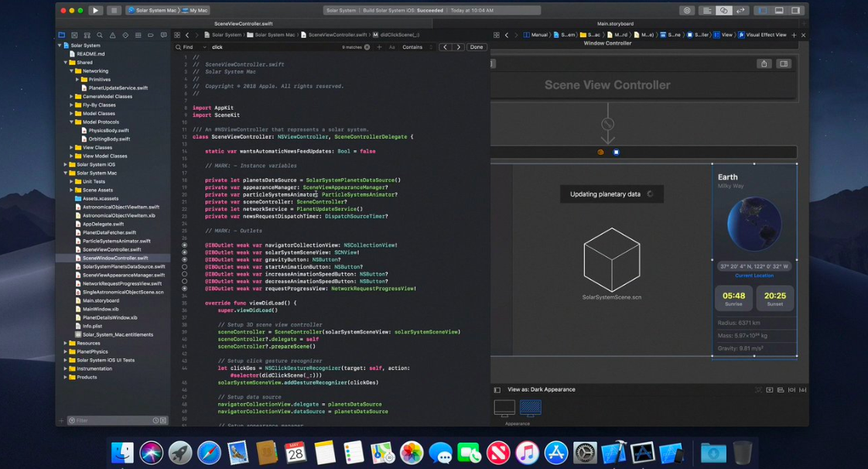The width and height of the screenshot is (868, 469).
Task: Open Main.storyboard in navigator
Action: coord(101,300)
